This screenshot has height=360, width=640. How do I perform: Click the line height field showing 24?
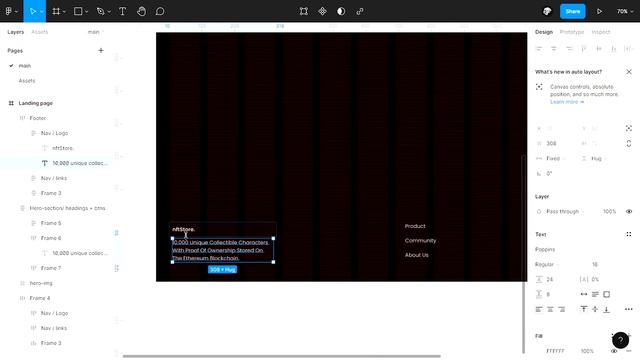[x=551, y=280]
